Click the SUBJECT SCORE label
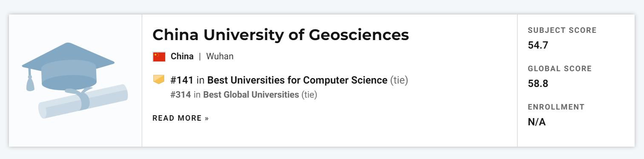644x159 pixels. (x=562, y=30)
